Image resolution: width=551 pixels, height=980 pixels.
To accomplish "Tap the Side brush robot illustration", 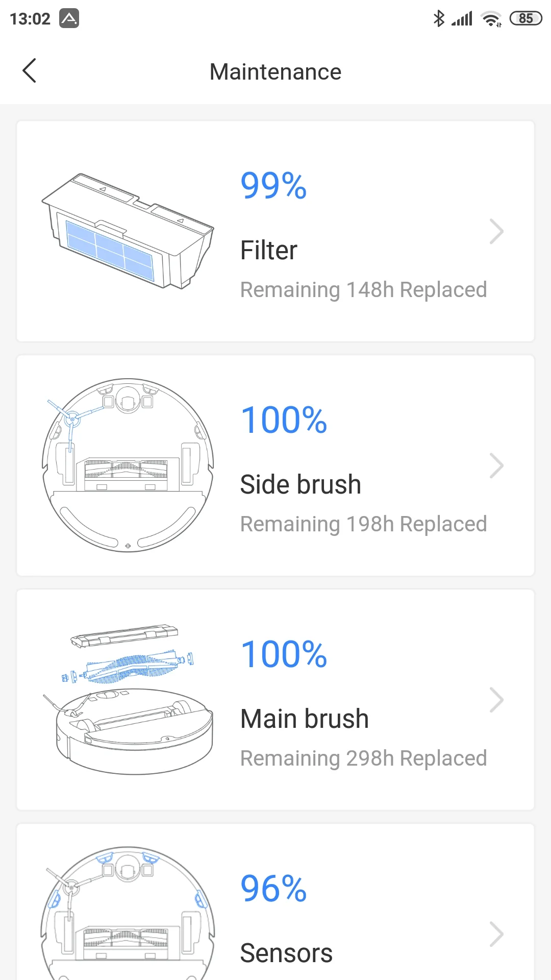I will [128, 465].
